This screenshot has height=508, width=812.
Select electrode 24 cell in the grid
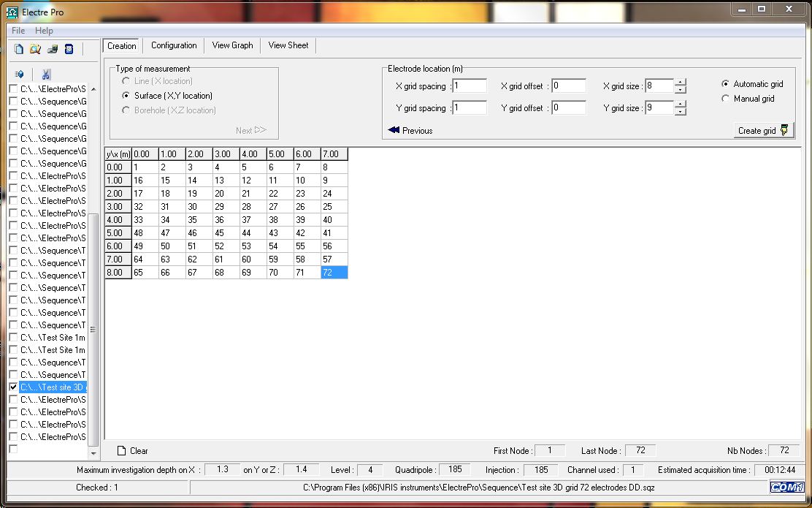(x=334, y=194)
